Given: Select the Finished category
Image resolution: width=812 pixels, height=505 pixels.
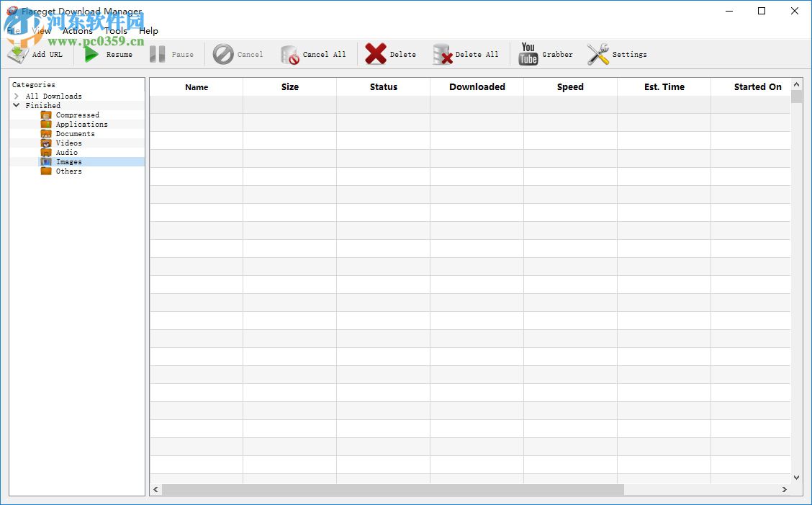Looking at the screenshot, I should click(x=43, y=105).
